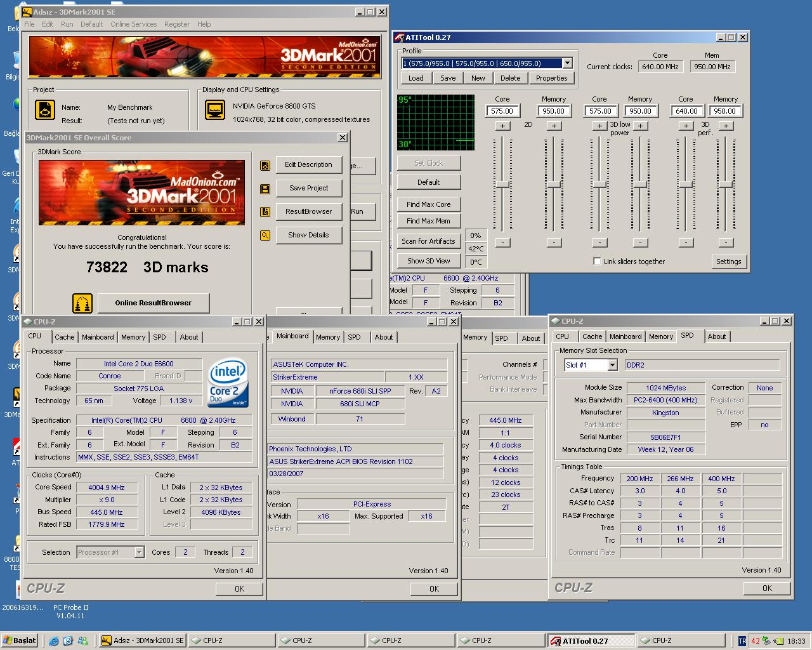Increase 3D low power Core with plus button
The image size is (812, 650).
click(x=599, y=126)
